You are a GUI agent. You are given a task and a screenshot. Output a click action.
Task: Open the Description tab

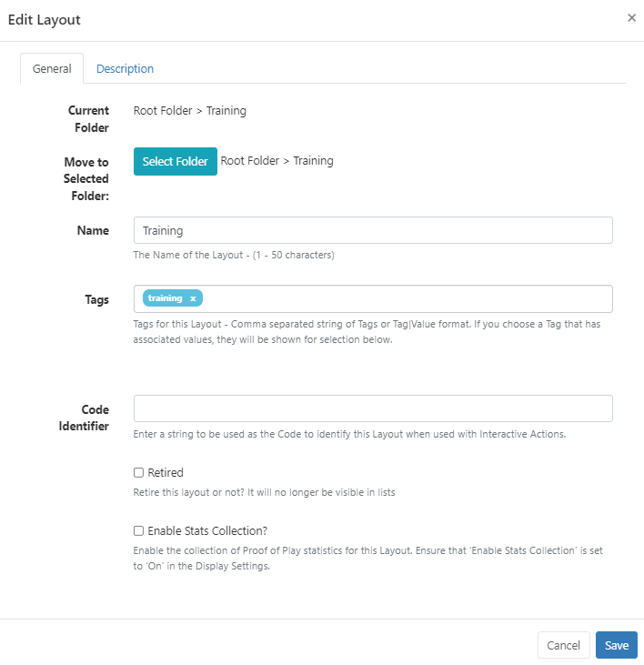tap(125, 69)
